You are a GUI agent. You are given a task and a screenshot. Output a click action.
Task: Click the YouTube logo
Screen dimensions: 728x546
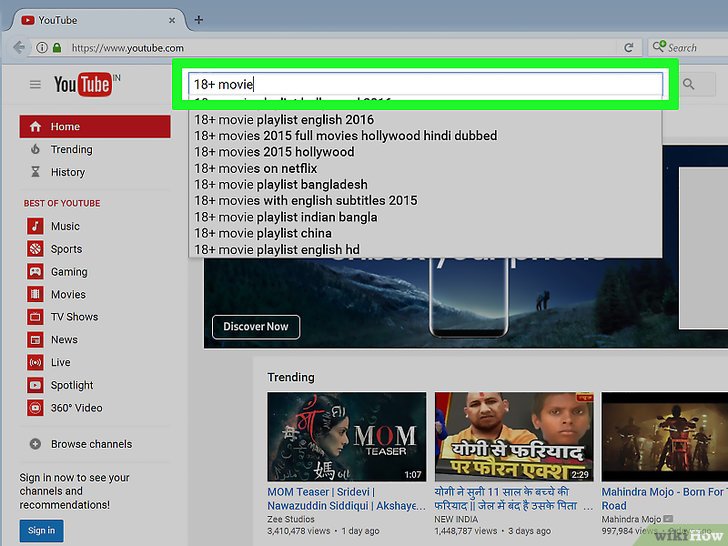[83, 86]
